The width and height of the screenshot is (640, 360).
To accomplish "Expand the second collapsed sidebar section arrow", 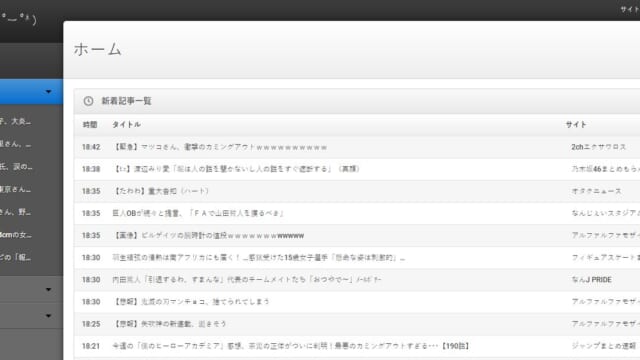I will 49,289.
